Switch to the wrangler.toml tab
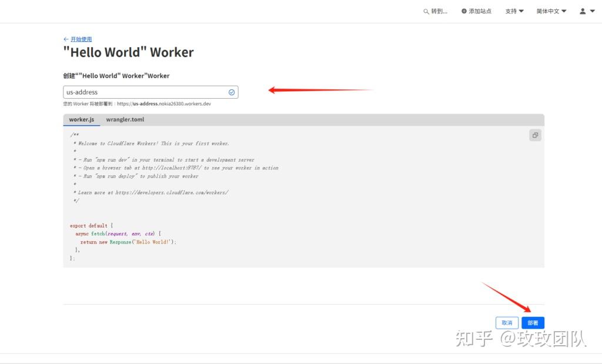This screenshot has height=364, width=602. [x=125, y=119]
